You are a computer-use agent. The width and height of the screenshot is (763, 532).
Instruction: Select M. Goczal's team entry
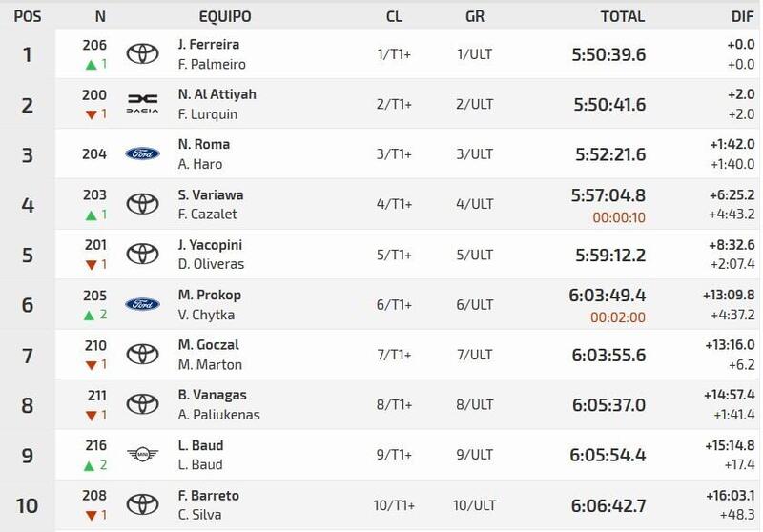click(211, 346)
